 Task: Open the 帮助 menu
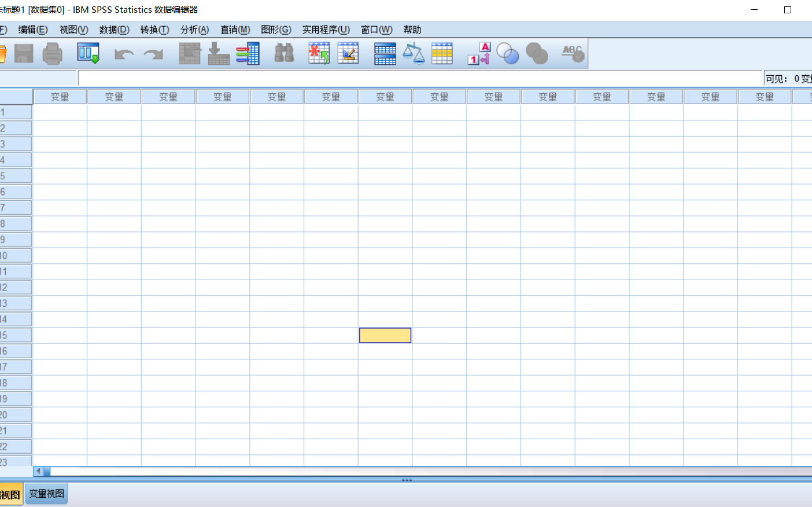pos(412,30)
